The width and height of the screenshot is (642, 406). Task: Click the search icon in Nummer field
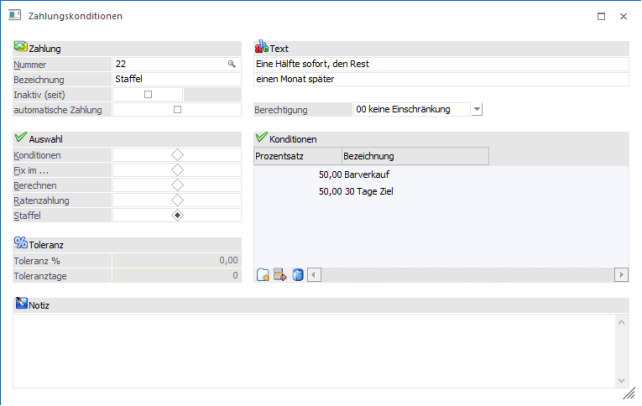[232, 63]
